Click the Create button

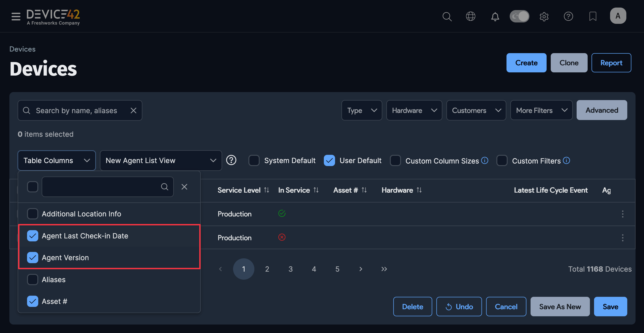click(x=526, y=63)
